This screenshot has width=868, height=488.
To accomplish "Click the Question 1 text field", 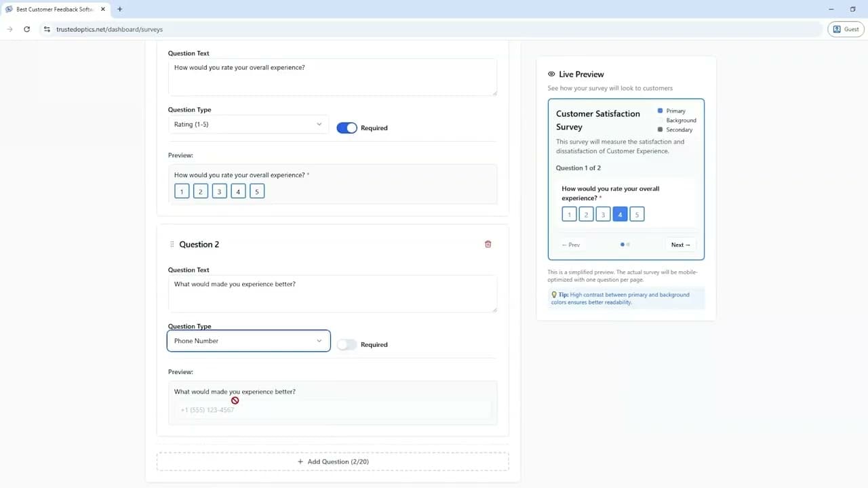I will (x=332, y=77).
